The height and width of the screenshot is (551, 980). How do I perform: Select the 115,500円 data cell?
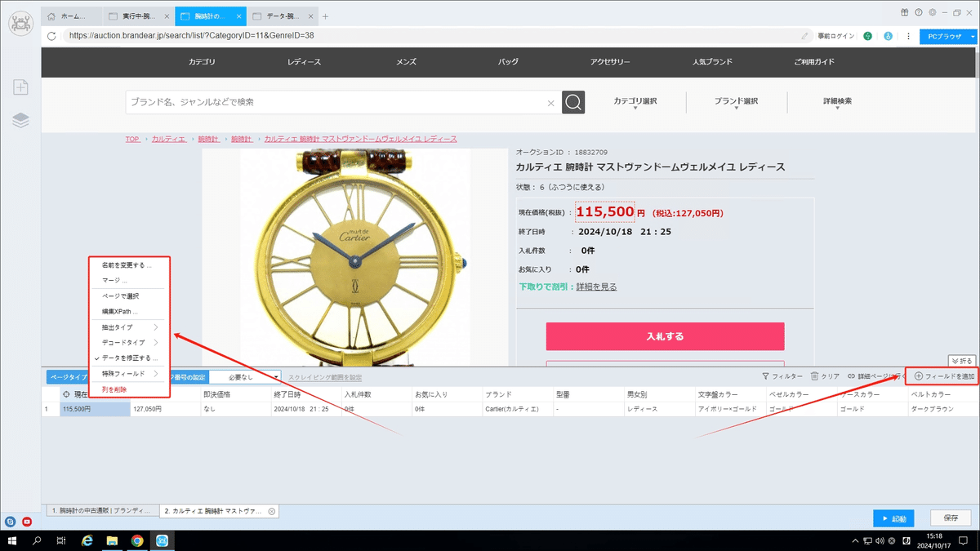(x=95, y=409)
